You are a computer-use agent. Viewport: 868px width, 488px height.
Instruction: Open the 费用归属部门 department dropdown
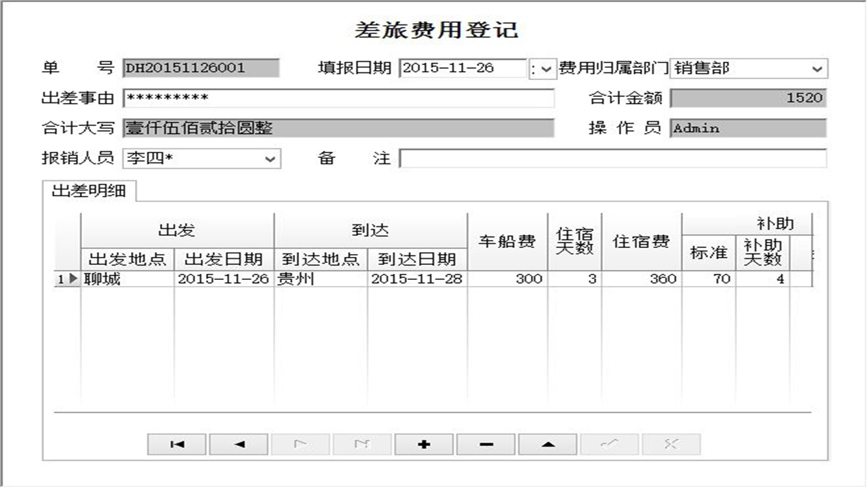(818, 69)
